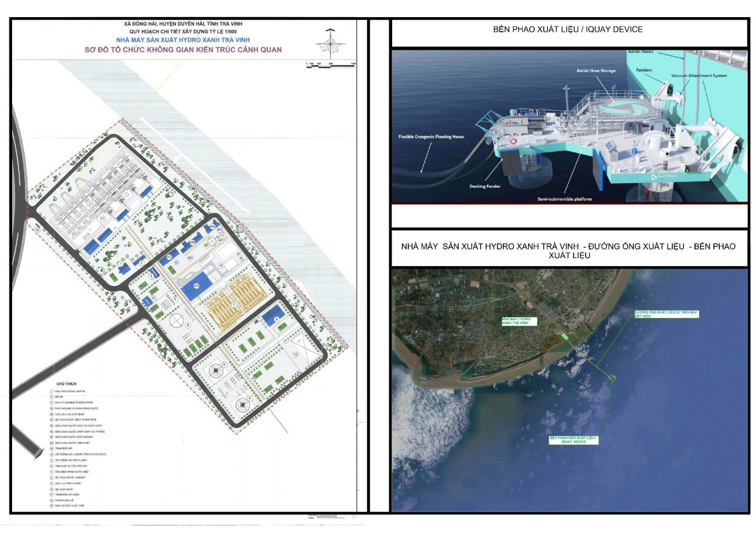Click the 'CHÚ THÍCH' legend heading

point(67,384)
